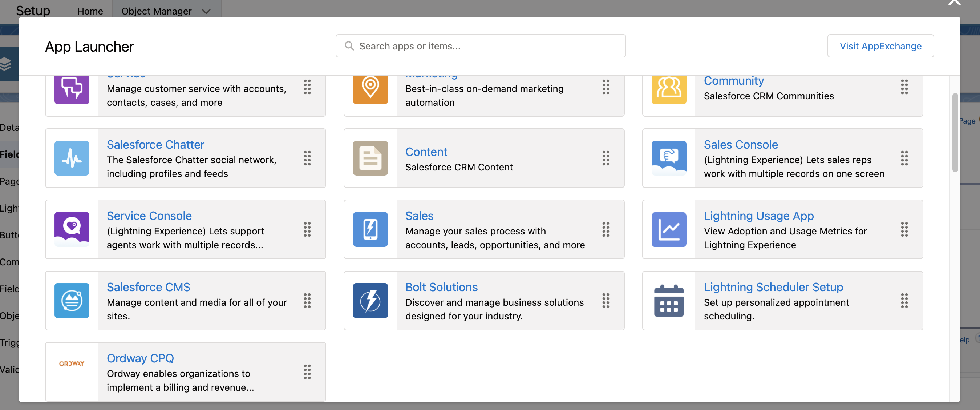This screenshot has width=980, height=410.
Task: Click the App Launcher vertical scrollbar
Action: coord(955,132)
